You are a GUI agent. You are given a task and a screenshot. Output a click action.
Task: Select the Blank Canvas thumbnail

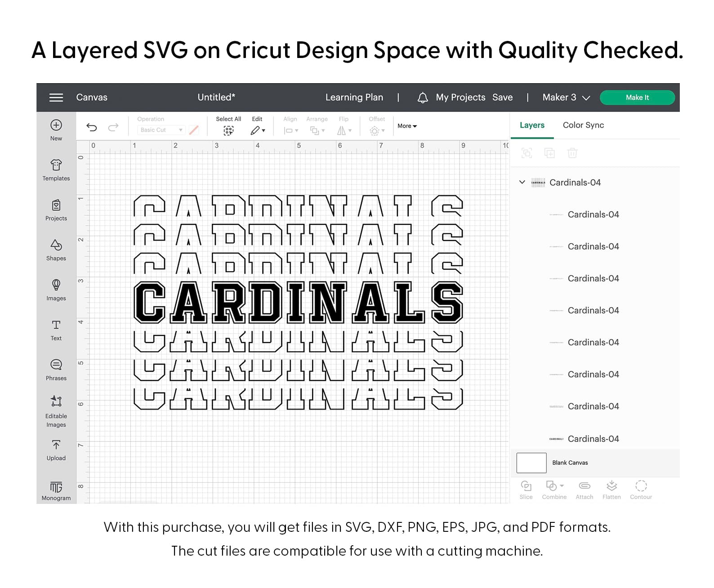click(531, 463)
